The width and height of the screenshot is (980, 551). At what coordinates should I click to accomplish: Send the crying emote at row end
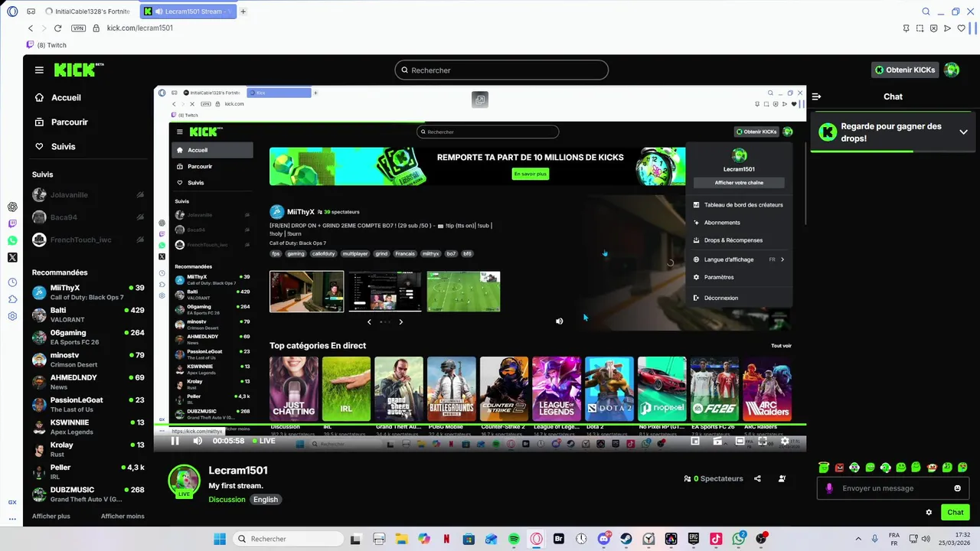click(x=963, y=467)
